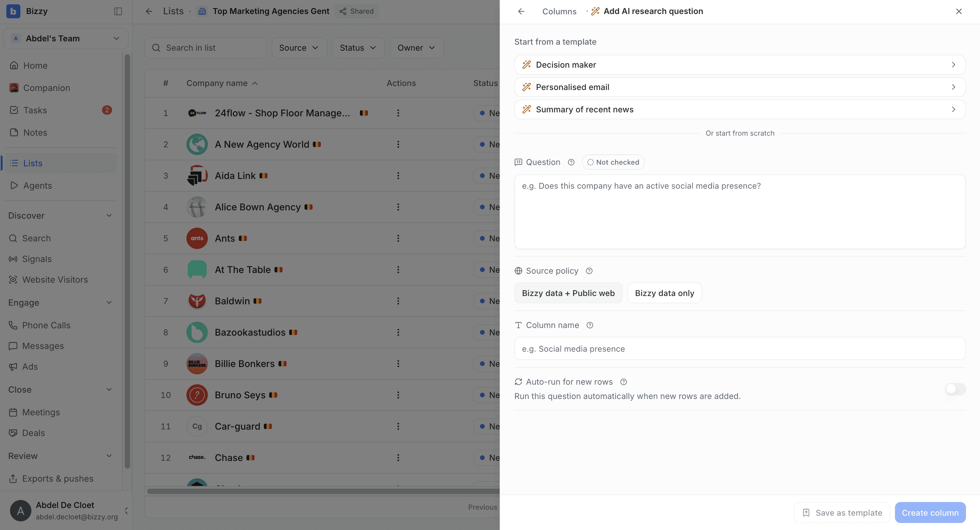Screen dimensions: 980x530
Task: Click the Shared button
Action: point(357,11)
